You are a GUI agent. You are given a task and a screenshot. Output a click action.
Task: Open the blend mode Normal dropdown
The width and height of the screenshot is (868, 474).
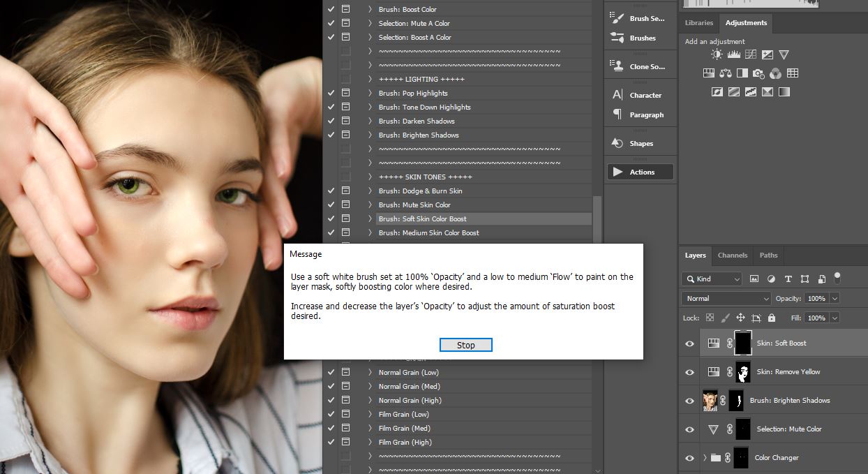point(726,298)
